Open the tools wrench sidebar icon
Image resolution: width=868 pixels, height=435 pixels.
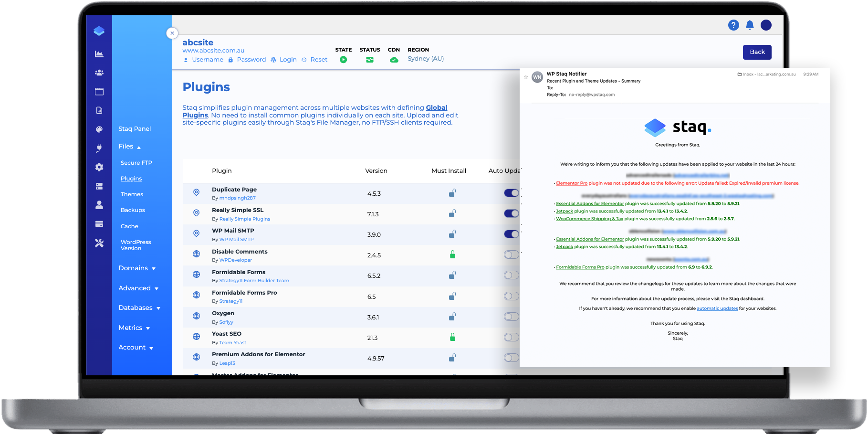(x=99, y=243)
